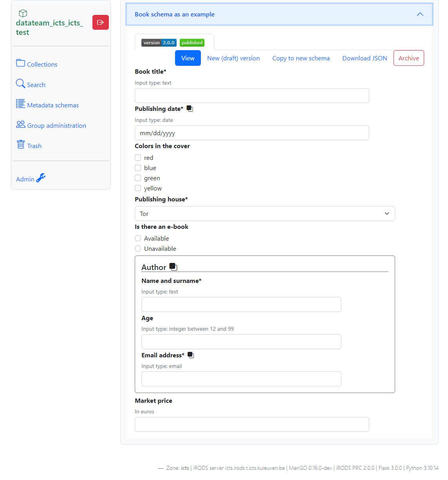Check the red color checkbox
This screenshot has height=480, width=448.
[138, 158]
